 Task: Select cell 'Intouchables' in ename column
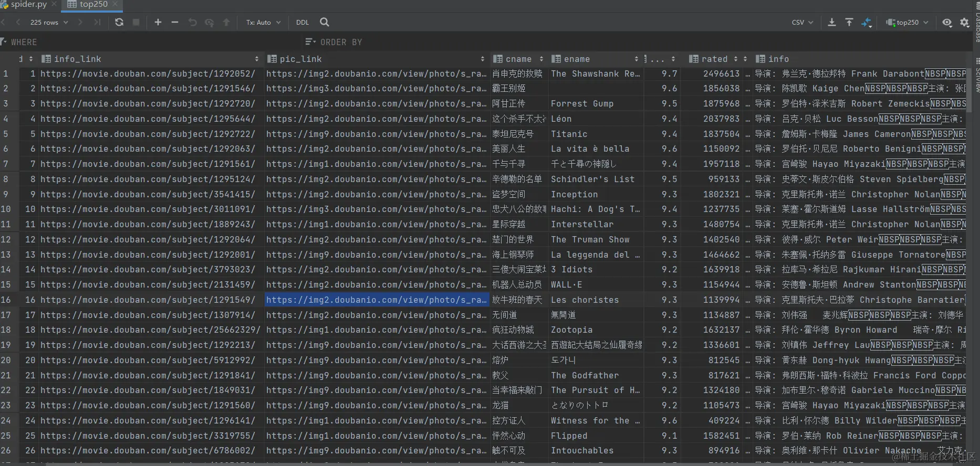pos(596,450)
